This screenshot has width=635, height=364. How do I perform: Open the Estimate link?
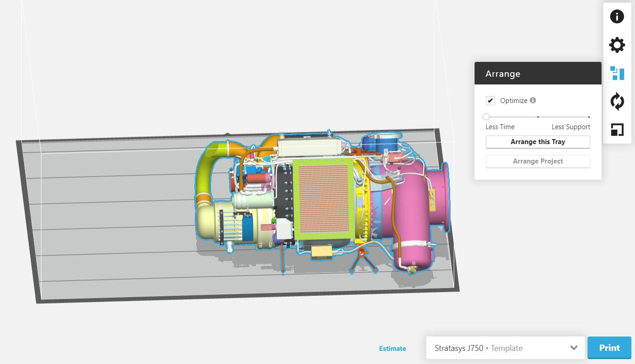click(392, 348)
